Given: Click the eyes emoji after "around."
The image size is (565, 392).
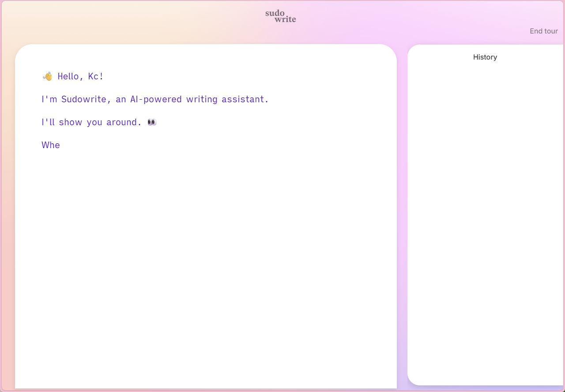Looking at the screenshot, I should click(x=152, y=122).
